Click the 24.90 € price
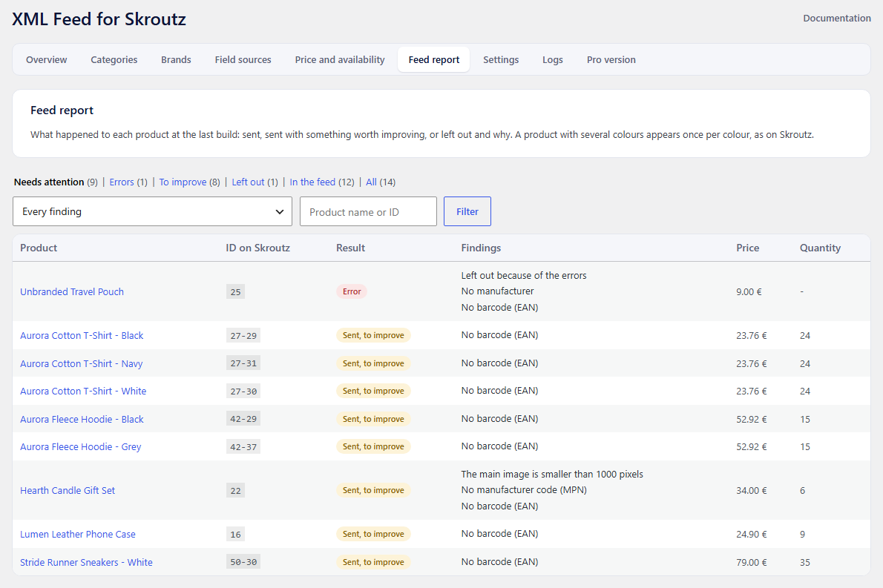The image size is (883, 588). (751, 535)
